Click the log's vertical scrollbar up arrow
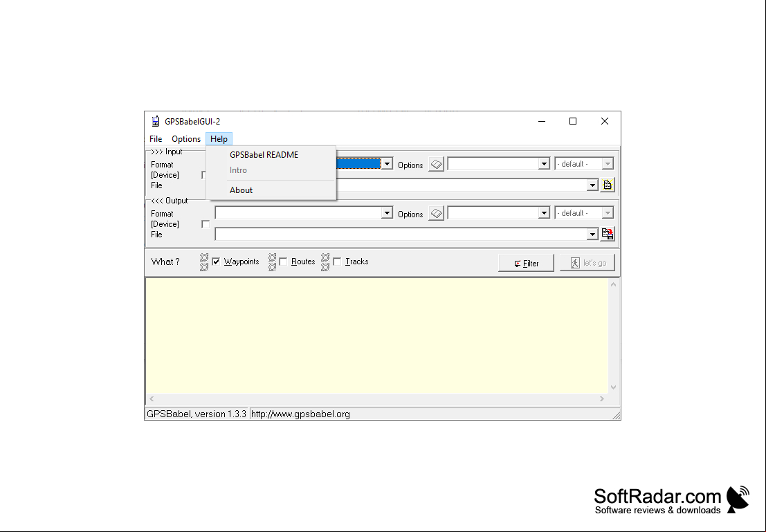Screen dimensions: 766x532 click(614, 284)
